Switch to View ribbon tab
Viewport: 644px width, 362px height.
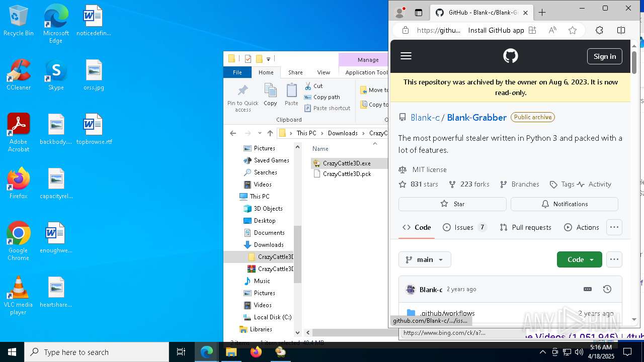click(x=324, y=72)
